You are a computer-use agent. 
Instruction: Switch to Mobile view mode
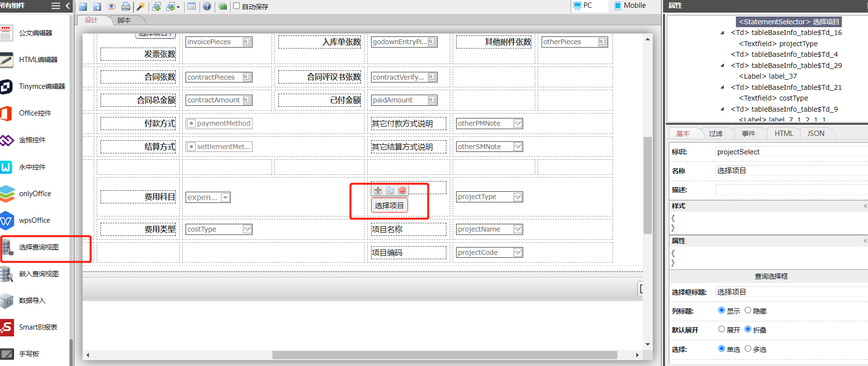[630, 5]
